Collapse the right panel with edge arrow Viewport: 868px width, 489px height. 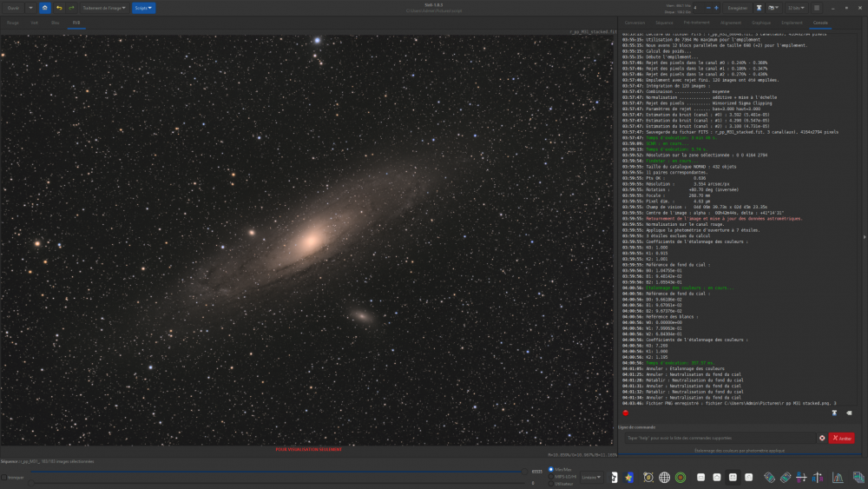click(865, 237)
